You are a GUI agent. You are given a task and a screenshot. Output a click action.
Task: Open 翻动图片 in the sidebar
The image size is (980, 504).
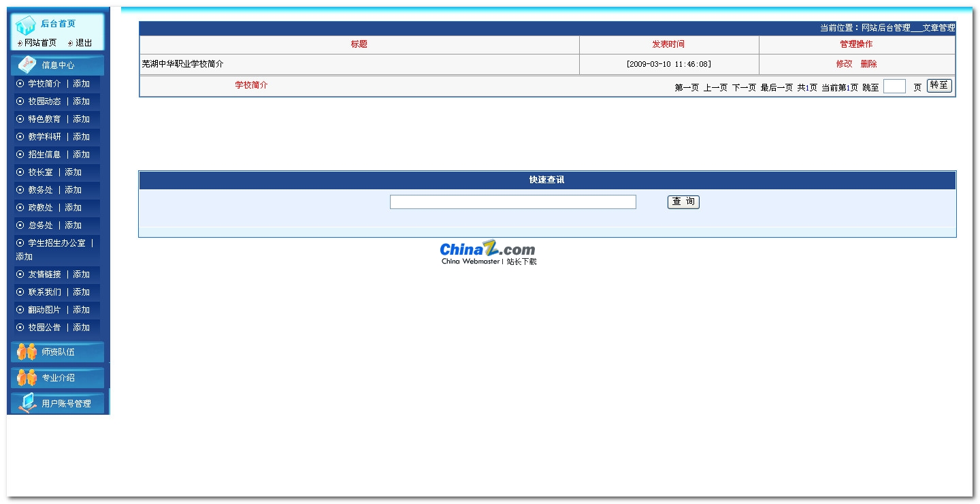[x=44, y=310]
